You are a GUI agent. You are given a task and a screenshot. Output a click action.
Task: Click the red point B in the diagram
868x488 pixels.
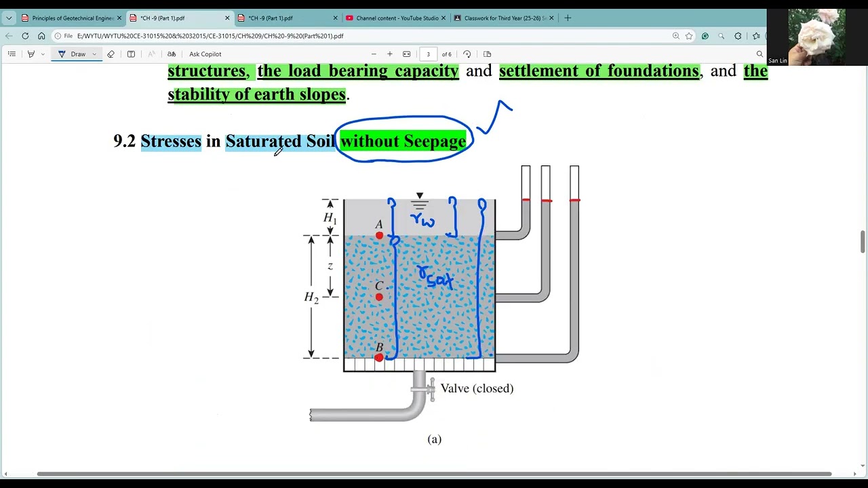pyautogui.click(x=379, y=357)
